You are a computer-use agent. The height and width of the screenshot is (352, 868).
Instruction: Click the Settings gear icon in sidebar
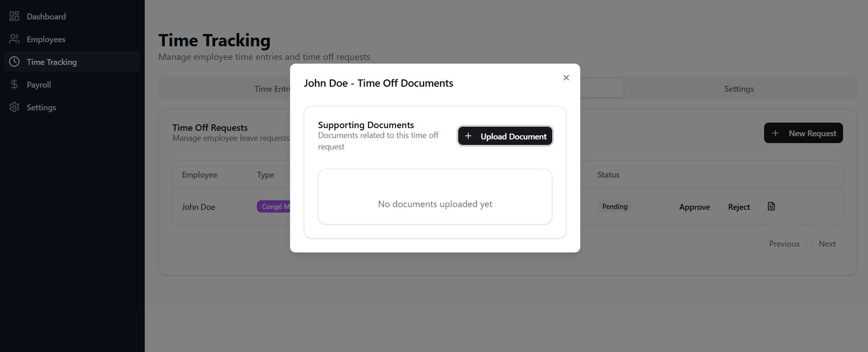(x=14, y=108)
